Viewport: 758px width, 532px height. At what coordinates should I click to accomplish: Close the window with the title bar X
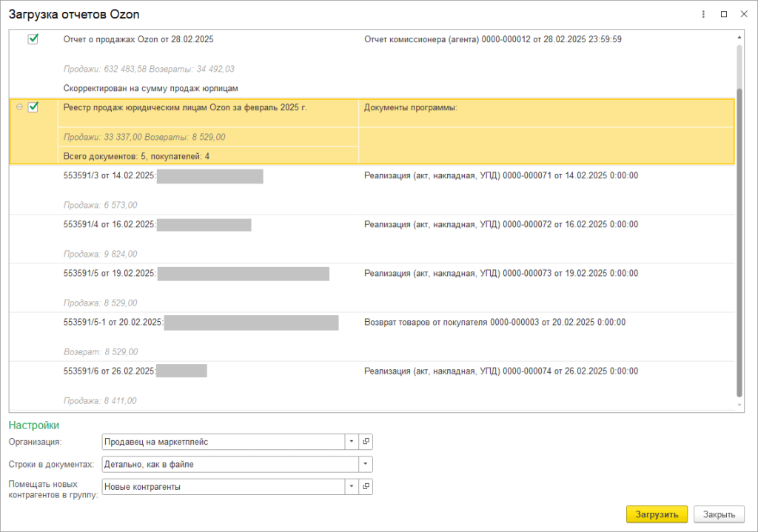pos(743,14)
